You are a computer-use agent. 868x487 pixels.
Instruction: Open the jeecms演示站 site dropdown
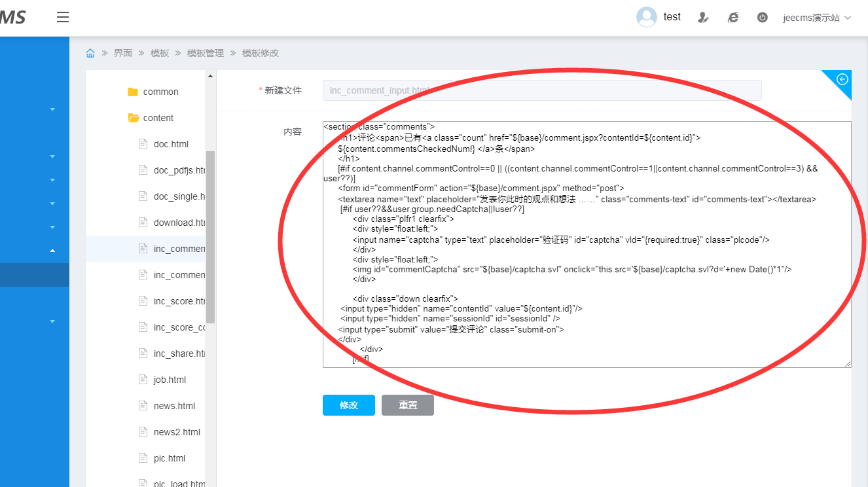coord(817,18)
